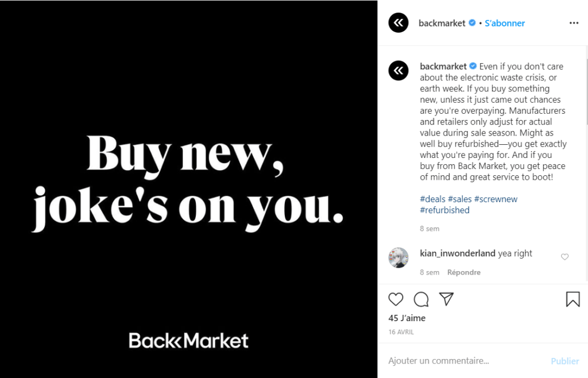Open kian_inwonderland's profile picture
This screenshot has height=378, width=588.
pos(399,257)
